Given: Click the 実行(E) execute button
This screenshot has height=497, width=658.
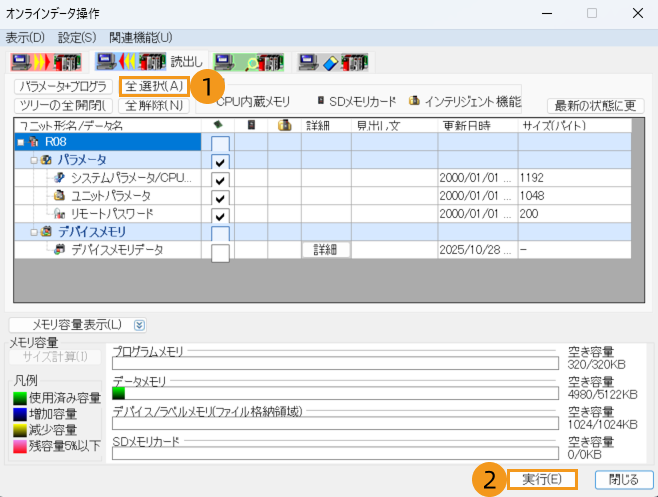Looking at the screenshot, I should coord(541,479).
